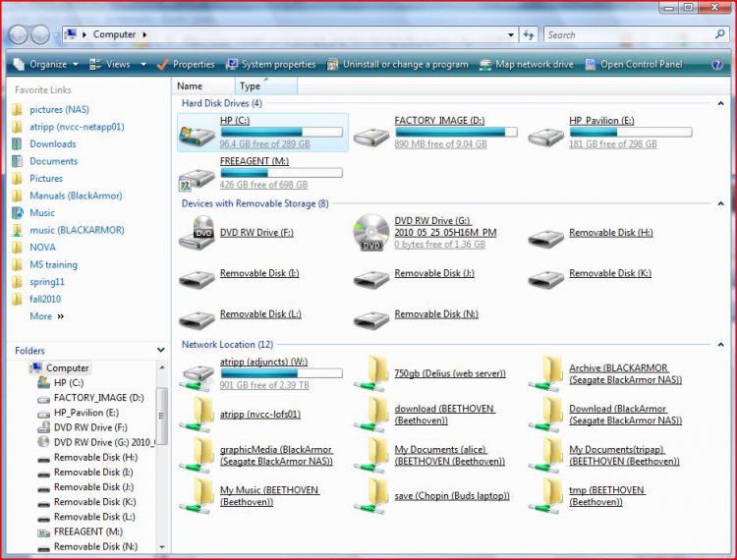Select FREEAGENT (M:) in the Folders tree
The width and height of the screenshot is (737, 560).
pos(88,532)
